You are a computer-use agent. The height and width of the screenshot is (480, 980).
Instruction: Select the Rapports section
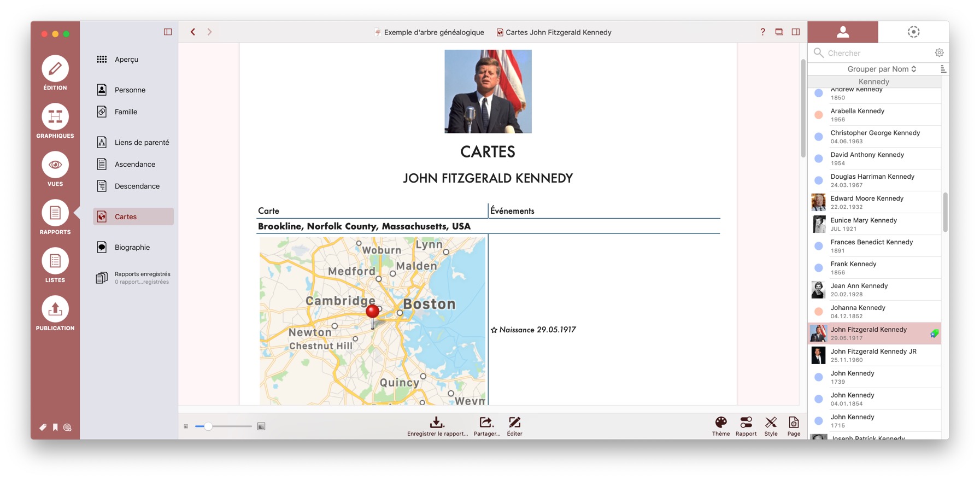[55, 217]
